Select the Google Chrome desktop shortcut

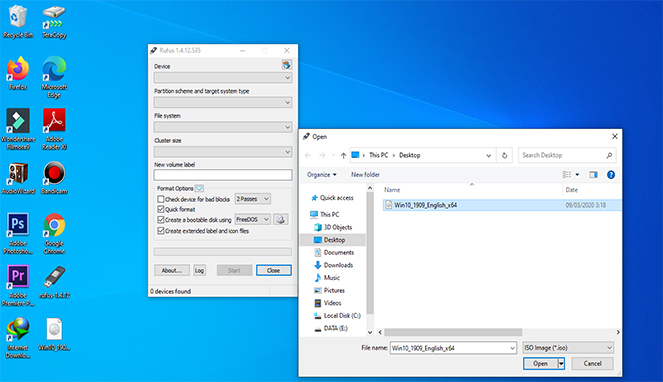(54, 234)
